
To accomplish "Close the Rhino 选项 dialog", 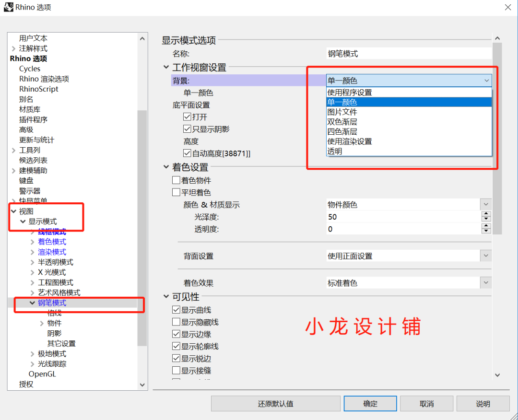I will [x=508, y=7].
